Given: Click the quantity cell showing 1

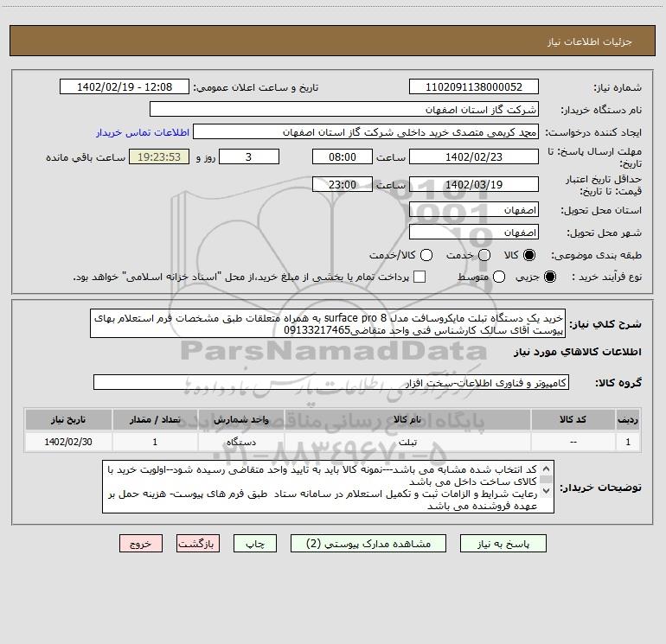Looking at the screenshot, I should pos(155,442).
